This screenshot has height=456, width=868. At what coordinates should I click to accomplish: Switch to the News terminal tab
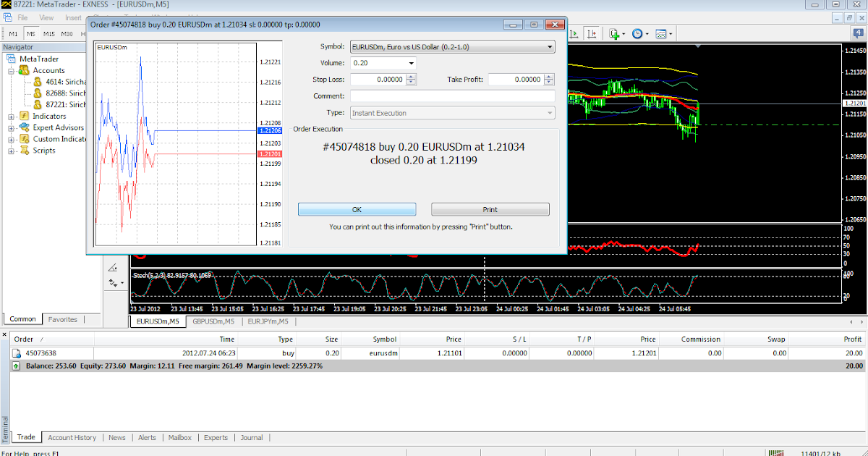click(116, 437)
